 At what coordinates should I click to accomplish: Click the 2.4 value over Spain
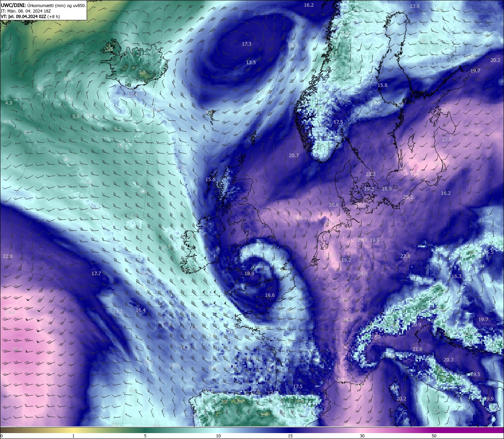[x=264, y=415]
